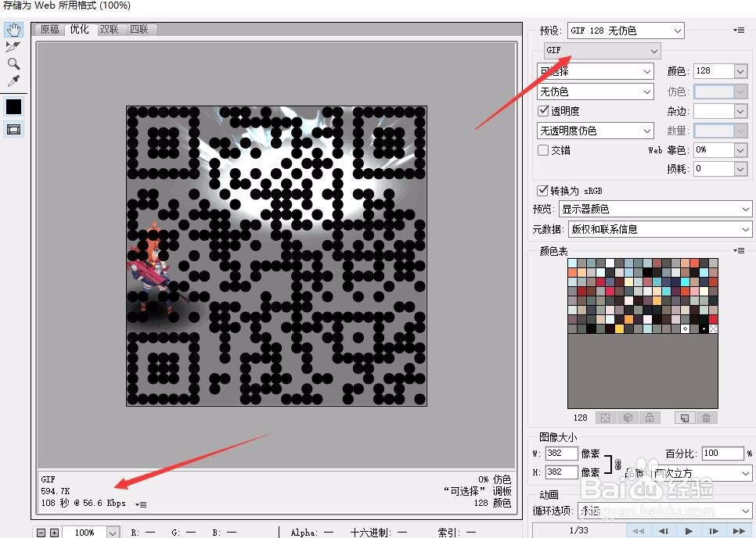Pick the Eyedropper tool
This screenshot has height=538, width=756.
(x=13, y=81)
